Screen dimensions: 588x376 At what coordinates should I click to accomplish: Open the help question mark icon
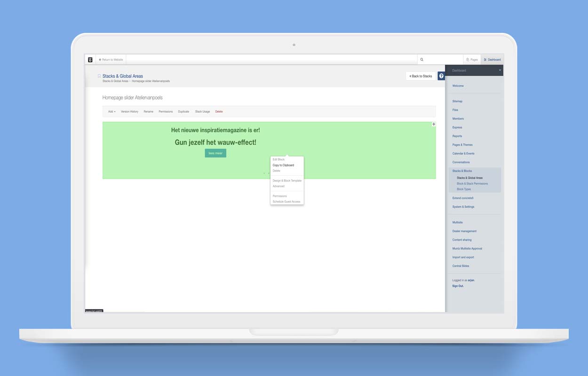tap(441, 76)
